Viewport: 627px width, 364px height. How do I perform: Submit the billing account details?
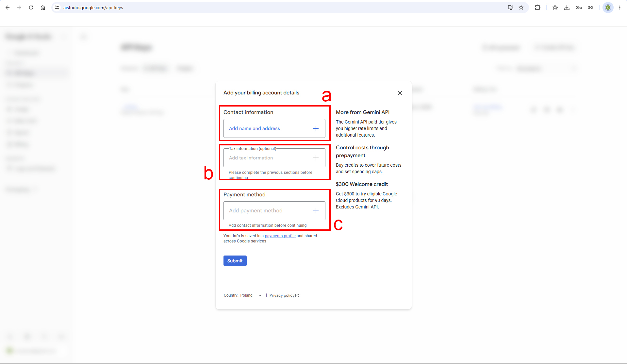click(x=235, y=261)
